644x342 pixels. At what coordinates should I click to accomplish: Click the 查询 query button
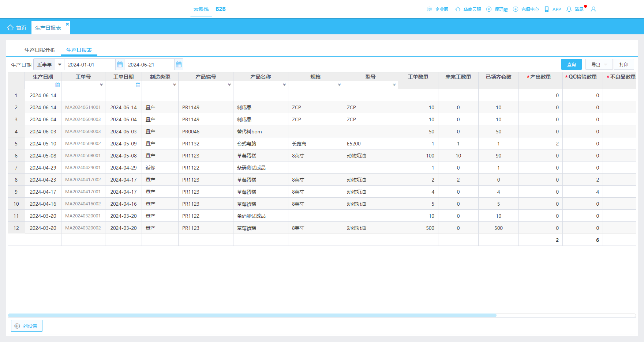click(572, 64)
